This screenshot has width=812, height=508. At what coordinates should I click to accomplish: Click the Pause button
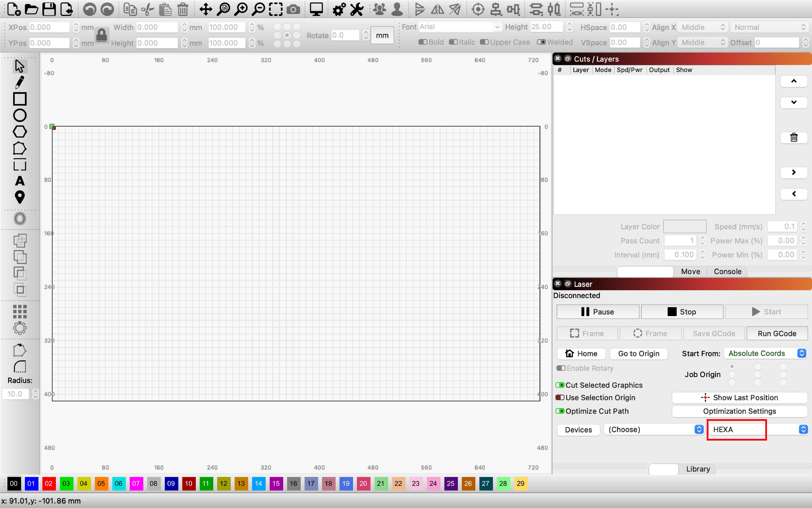click(x=598, y=312)
